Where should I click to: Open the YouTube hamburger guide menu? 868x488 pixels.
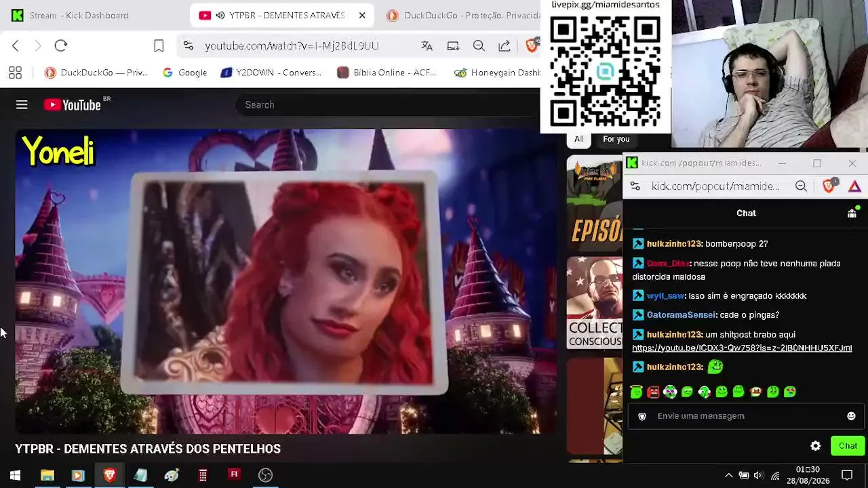[22, 104]
